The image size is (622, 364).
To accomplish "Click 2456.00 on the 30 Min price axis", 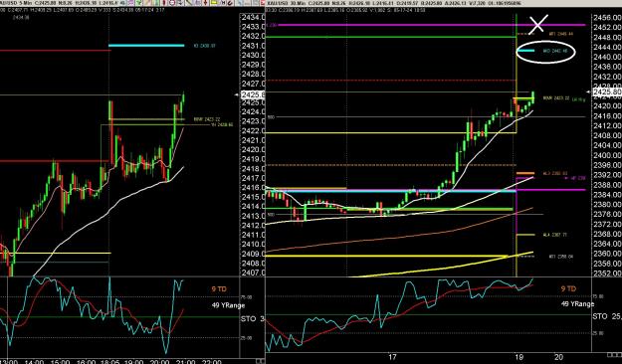I will pyautogui.click(x=607, y=18).
